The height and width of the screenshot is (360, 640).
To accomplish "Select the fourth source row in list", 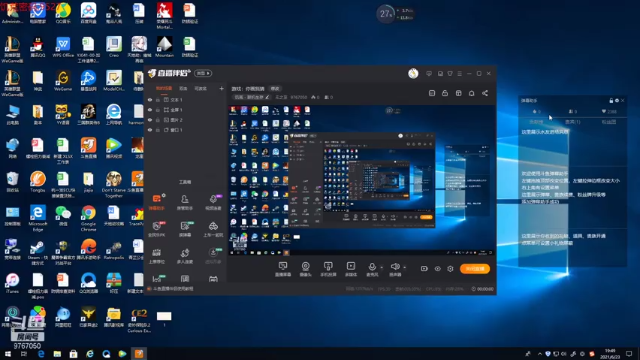I will pyautogui.click(x=185, y=130).
